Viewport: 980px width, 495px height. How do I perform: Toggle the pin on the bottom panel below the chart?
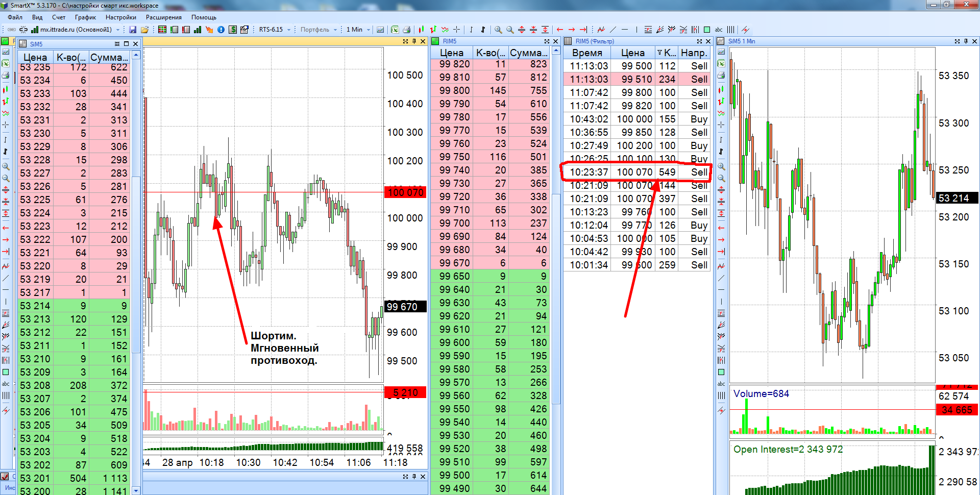pyautogui.click(x=414, y=477)
